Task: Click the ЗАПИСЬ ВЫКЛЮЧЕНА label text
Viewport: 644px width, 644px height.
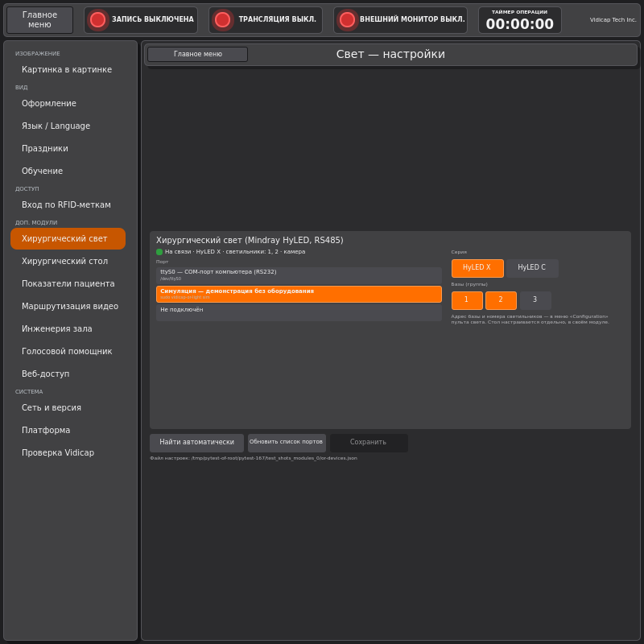Action: coord(153,19)
